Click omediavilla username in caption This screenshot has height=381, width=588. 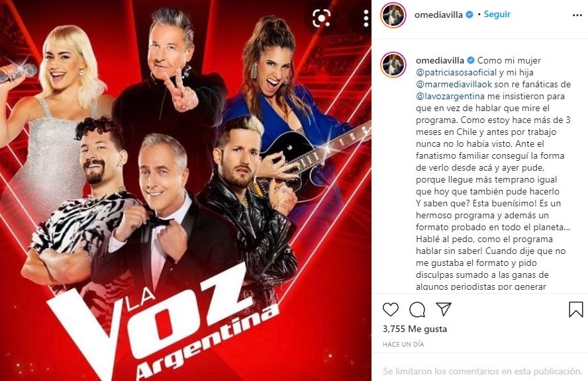440,60
